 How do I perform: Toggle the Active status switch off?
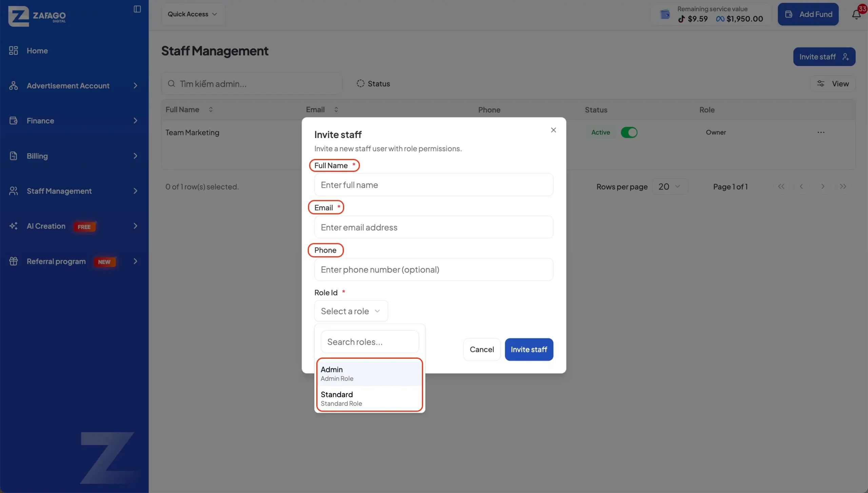[x=629, y=132]
